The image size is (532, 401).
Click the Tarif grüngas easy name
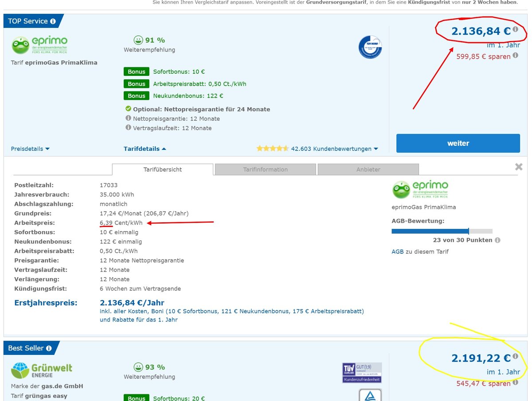click(x=39, y=396)
